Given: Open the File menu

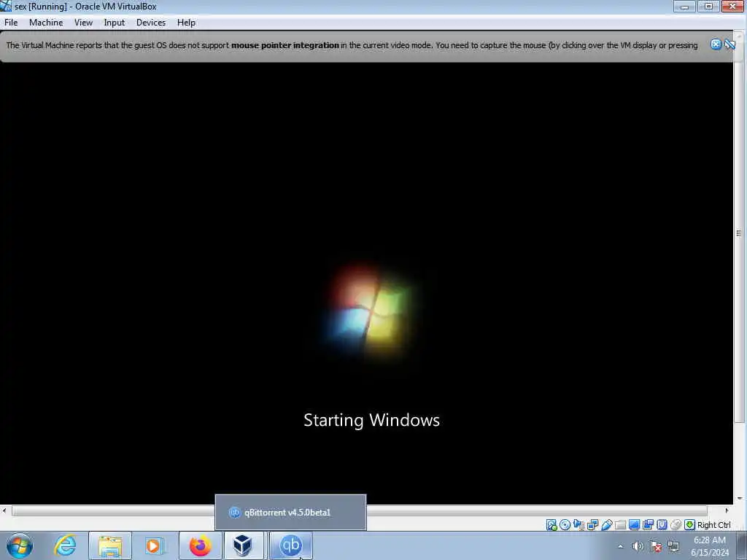Looking at the screenshot, I should (11, 23).
